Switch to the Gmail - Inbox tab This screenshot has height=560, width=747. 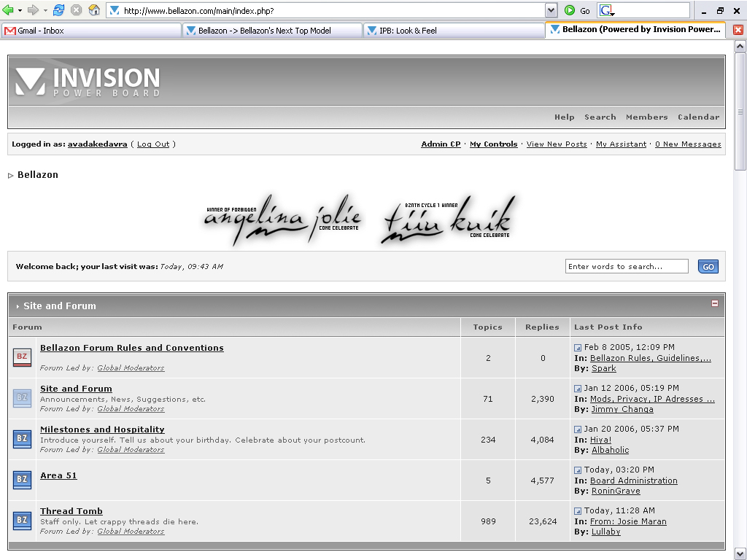tap(91, 31)
